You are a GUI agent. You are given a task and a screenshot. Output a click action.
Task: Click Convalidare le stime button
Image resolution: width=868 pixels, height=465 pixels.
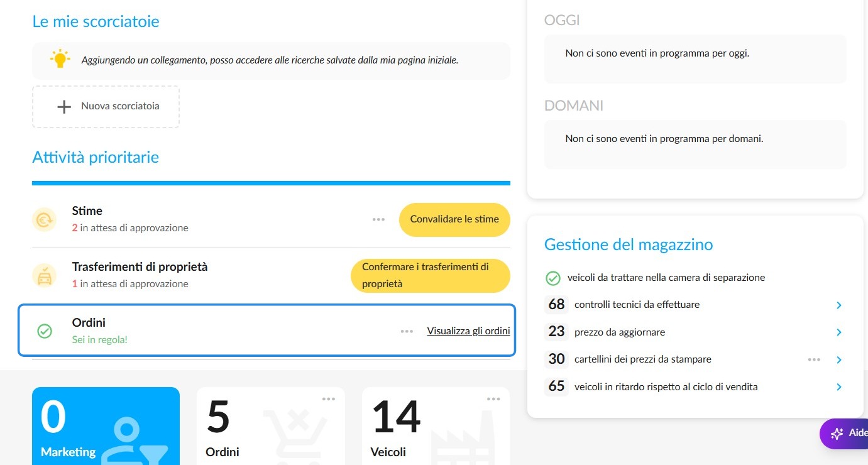(x=454, y=219)
